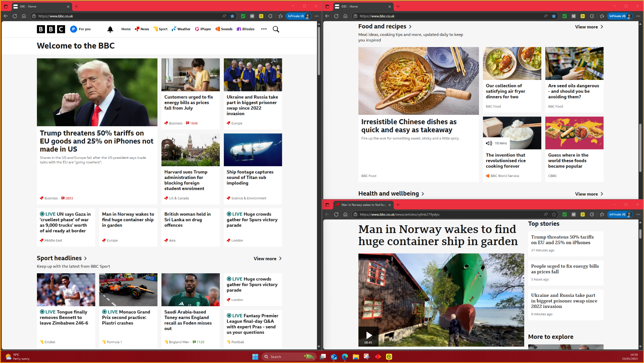Add article page to favorites in bottom-right window
Screen dimensions: 644x363
pos(554,215)
